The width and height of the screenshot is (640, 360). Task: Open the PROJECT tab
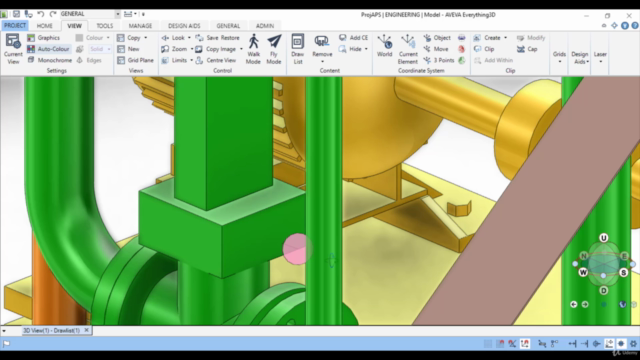click(x=15, y=26)
